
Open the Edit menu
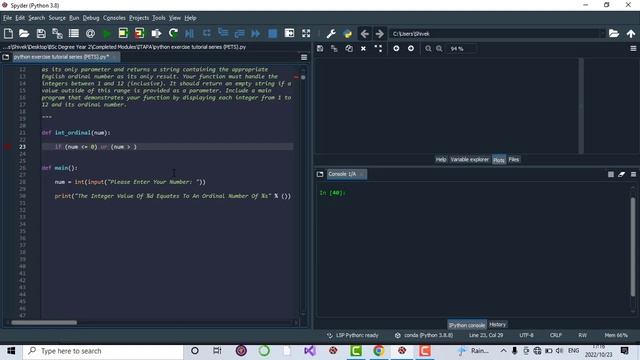(20, 18)
